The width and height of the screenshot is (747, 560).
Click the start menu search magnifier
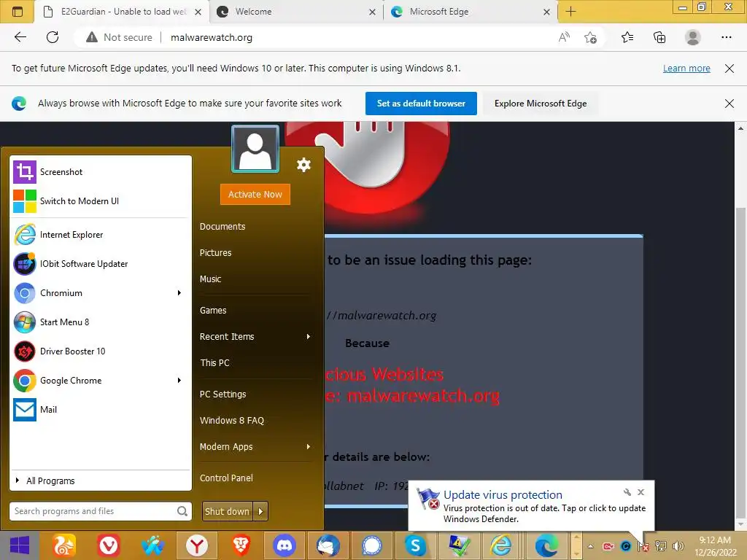tap(182, 511)
